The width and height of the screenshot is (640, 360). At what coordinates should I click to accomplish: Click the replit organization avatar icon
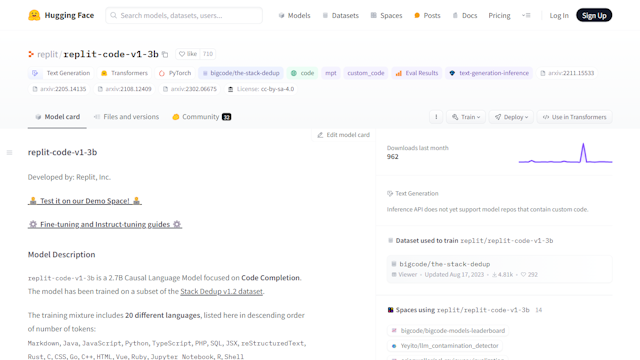click(x=31, y=54)
